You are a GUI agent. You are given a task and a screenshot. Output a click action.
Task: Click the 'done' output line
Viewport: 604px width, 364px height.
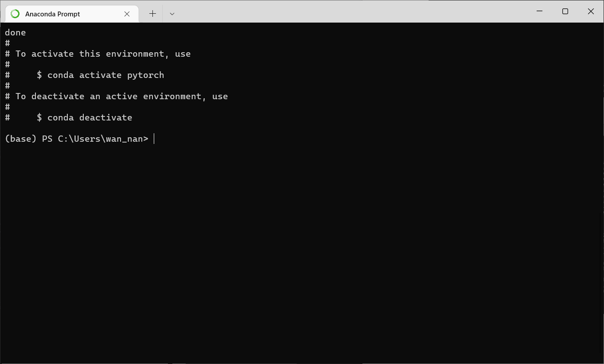pyautogui.click(x=15, y=32)
